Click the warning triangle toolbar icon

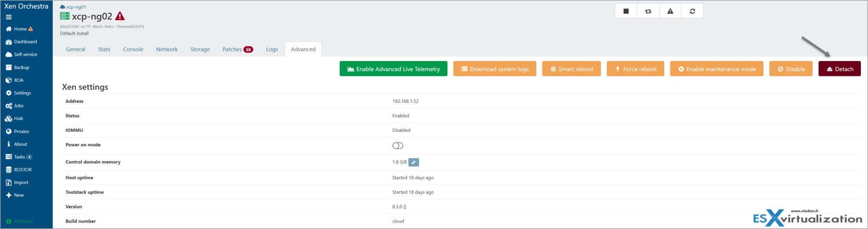coord(670,11)
